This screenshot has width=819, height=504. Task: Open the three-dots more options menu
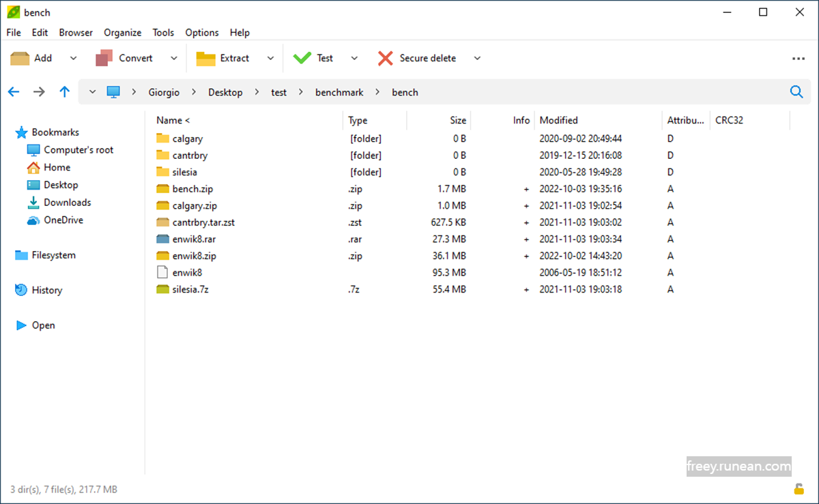tap(799, 59)
